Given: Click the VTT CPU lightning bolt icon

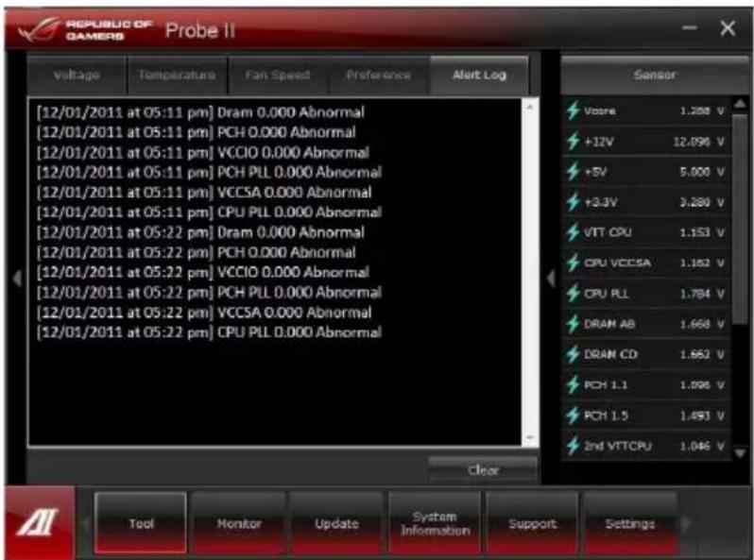Looking at the screenshot, I should tap(573, 232).
